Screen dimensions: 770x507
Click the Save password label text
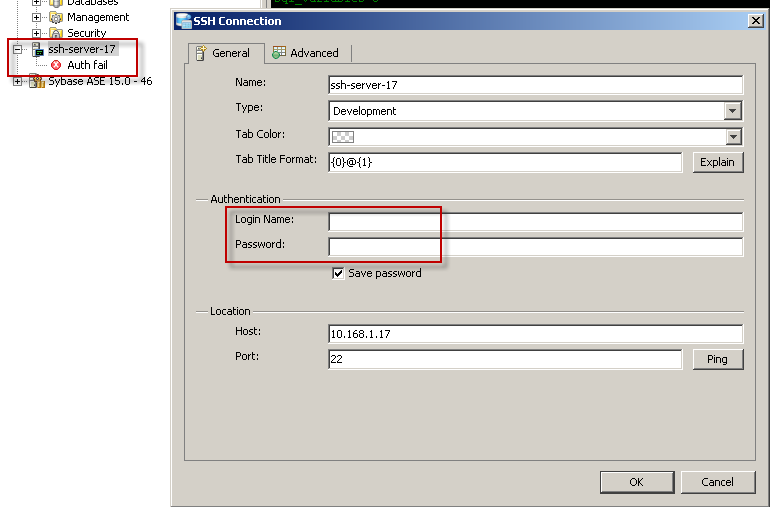[x=385, y=273]
